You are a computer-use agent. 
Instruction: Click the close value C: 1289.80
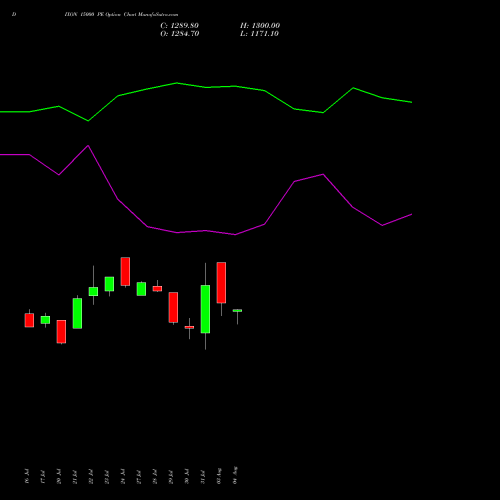click(179, 26)
